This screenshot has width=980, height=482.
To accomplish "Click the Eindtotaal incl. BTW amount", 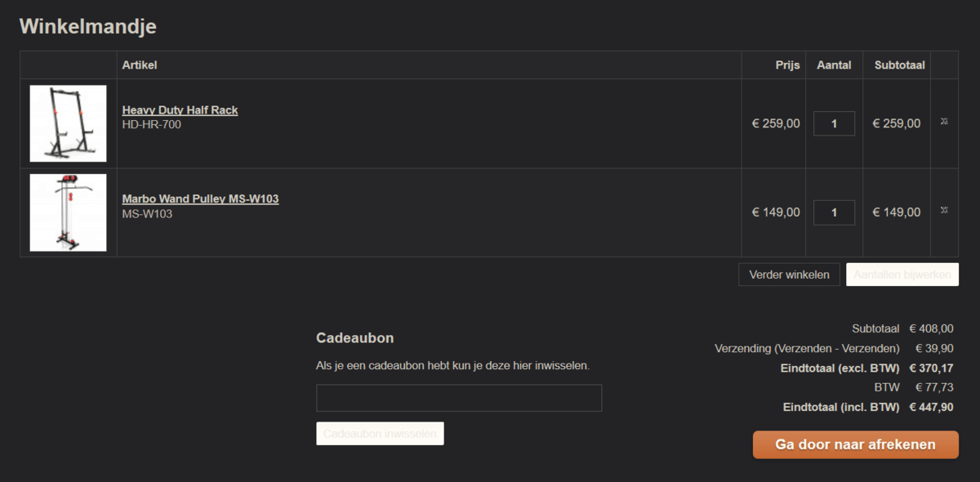I will (931, 407).
